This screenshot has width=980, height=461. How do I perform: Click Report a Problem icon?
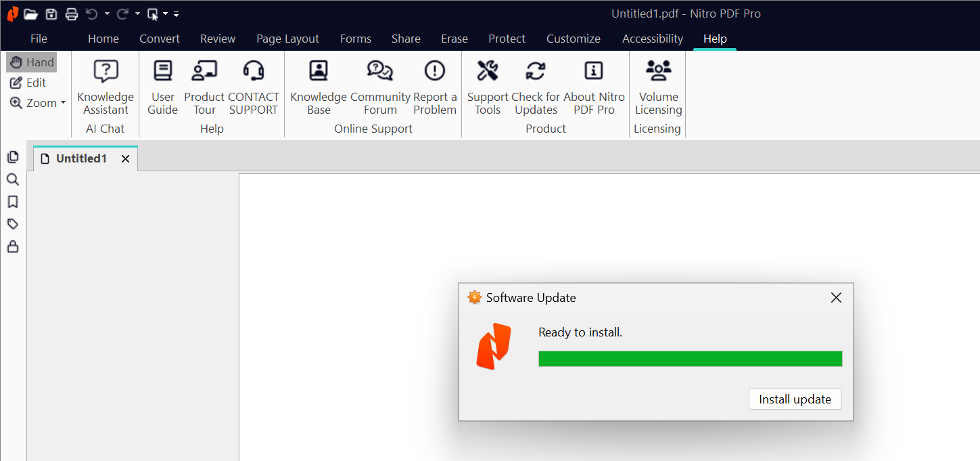(x=434, y=71)
